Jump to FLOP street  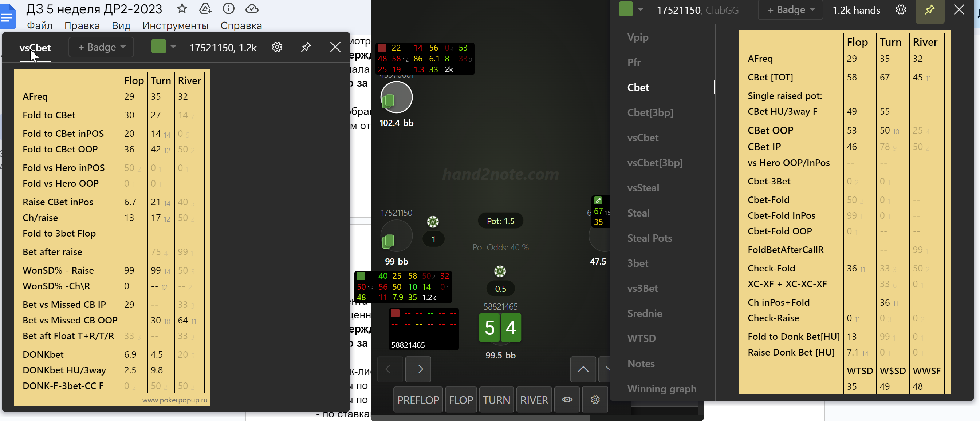click(x=461, y=400)
